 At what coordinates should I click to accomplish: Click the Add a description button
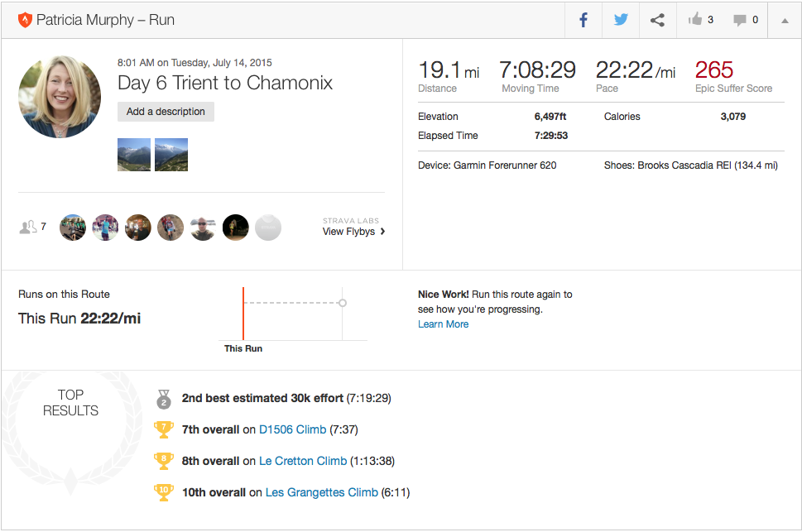(x=166, y=112)
